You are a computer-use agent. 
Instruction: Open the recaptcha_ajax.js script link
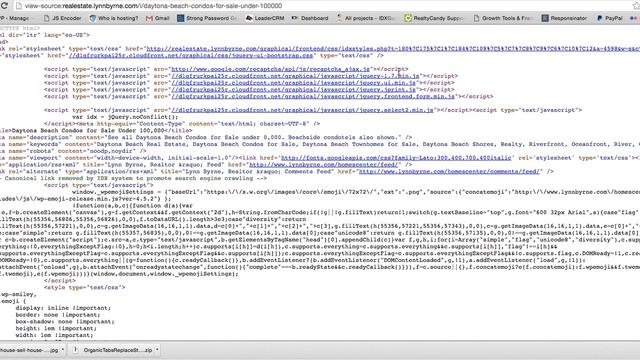coord(270,69)
